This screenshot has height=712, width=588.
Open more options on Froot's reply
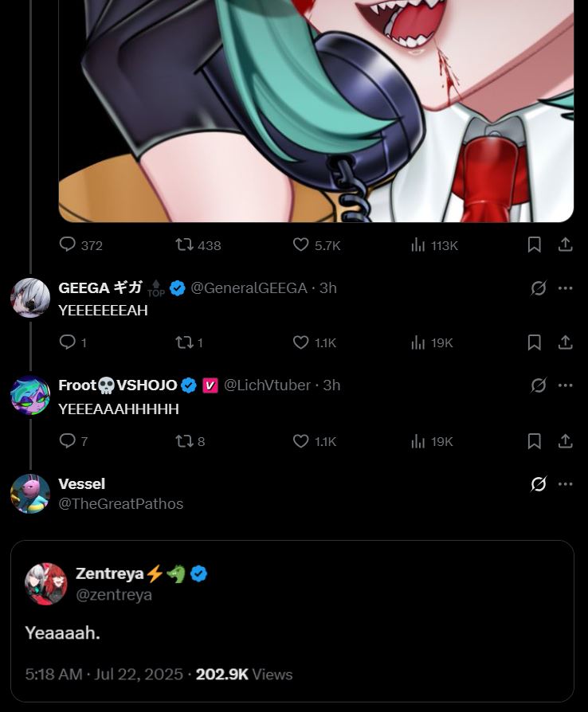pyautogui.click(x=565, y=385)
